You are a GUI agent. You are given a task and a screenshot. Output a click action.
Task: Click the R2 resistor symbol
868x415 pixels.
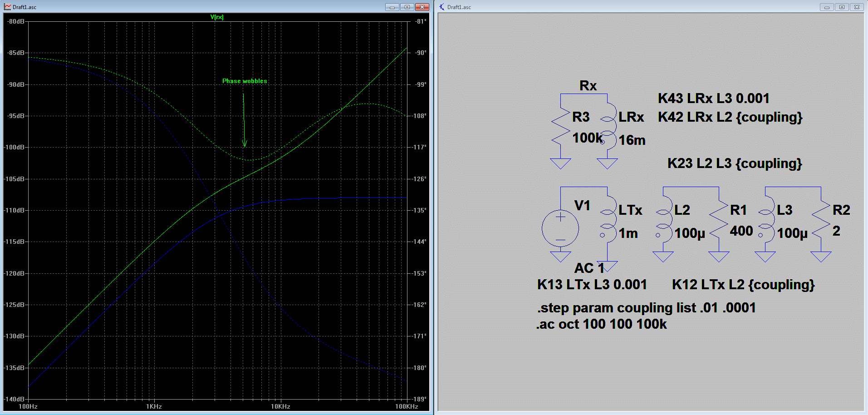pos(821,219)
